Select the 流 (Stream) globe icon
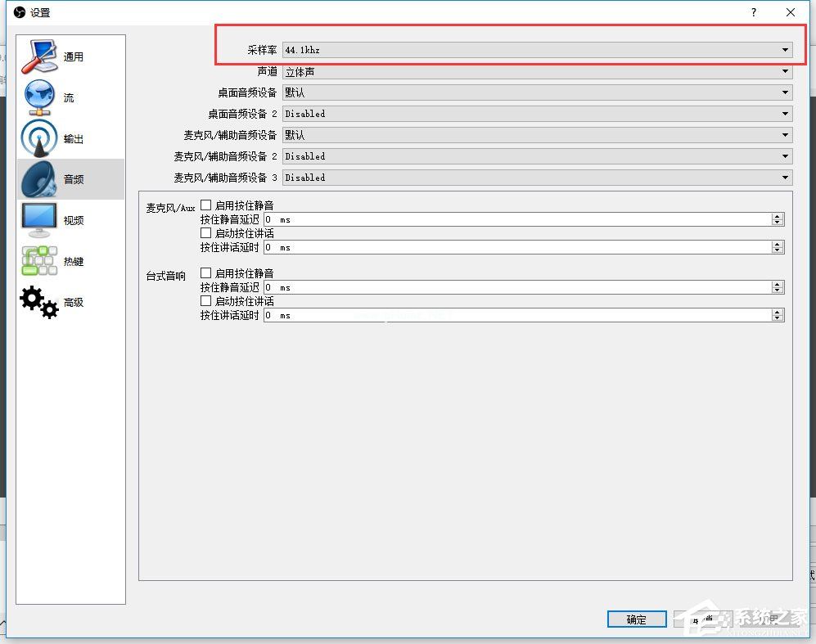 (x=39, y=97)
